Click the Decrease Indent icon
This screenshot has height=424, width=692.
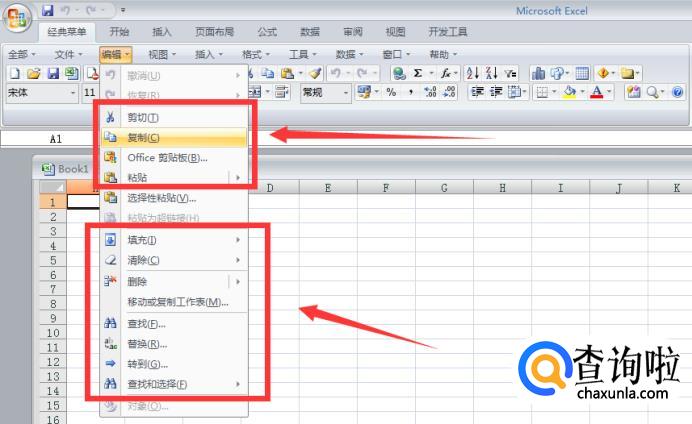tap(478, 92)
